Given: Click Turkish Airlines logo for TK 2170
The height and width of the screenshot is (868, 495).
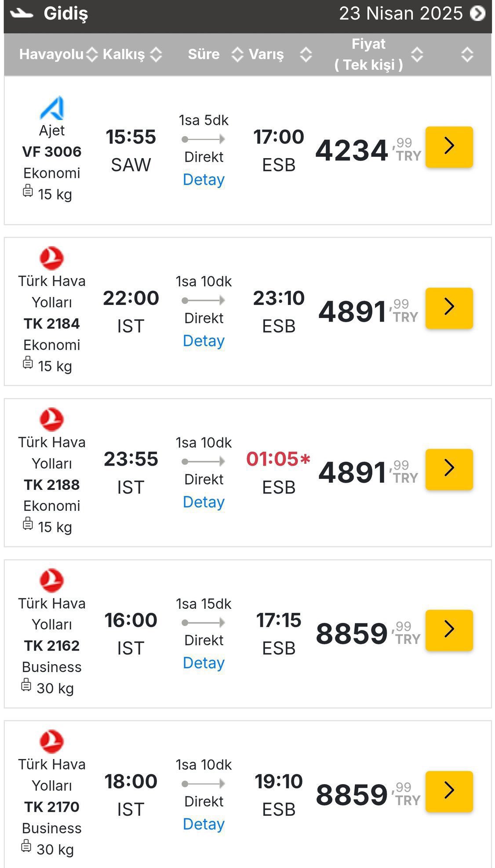Looking at the screenshot, I should click(x=51, y=741).
